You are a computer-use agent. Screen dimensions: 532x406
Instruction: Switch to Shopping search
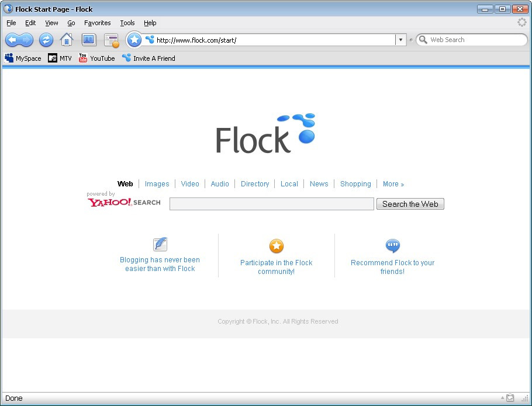355,183
